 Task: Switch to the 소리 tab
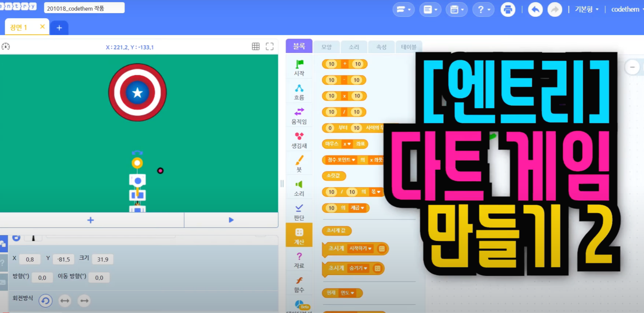point(354,47)
